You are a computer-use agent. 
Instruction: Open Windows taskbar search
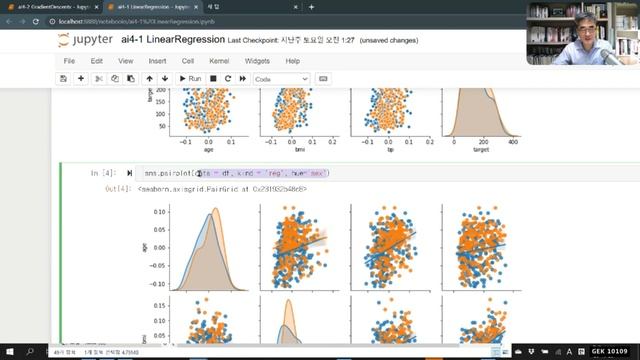pos(30,351)
